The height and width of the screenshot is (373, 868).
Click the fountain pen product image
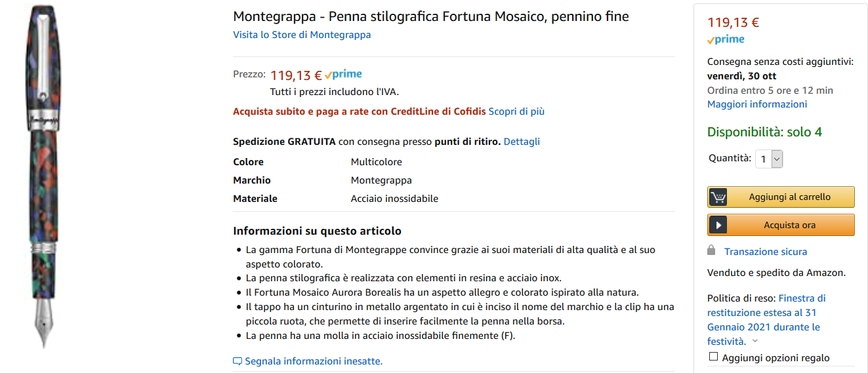click(43, 176)
